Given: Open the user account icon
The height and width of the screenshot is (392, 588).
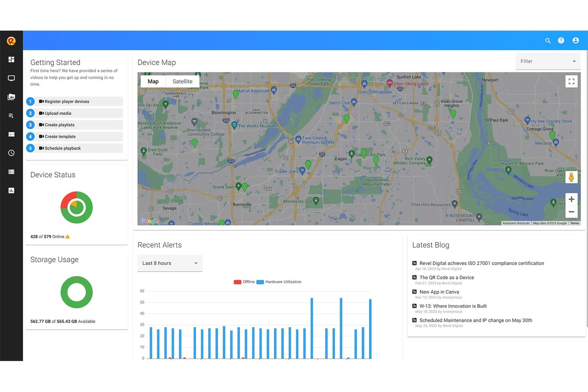Looking at the screenshot, I should click(576, 41).
